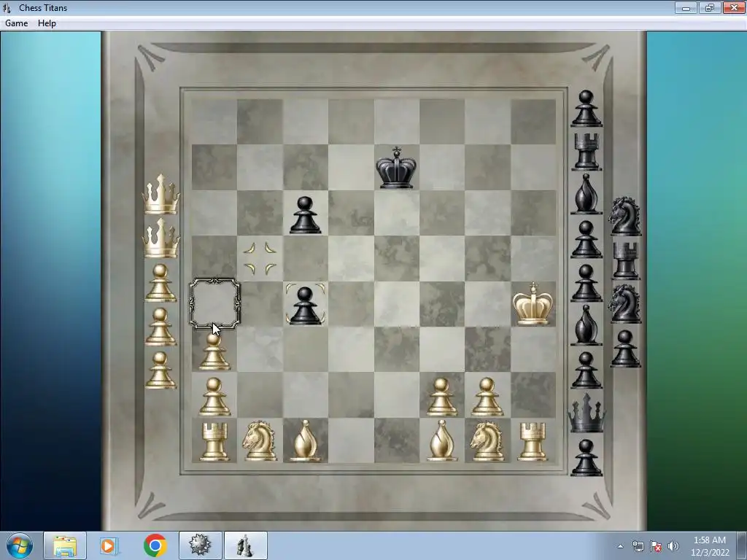
Task: Select the white pawn on a2
Action: 214,397
